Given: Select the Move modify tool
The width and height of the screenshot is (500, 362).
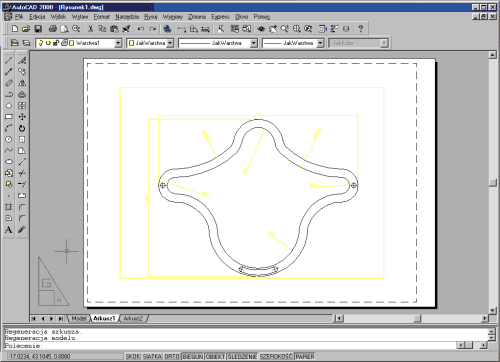Looking at the screenshot, I should [x=22, y=117].
